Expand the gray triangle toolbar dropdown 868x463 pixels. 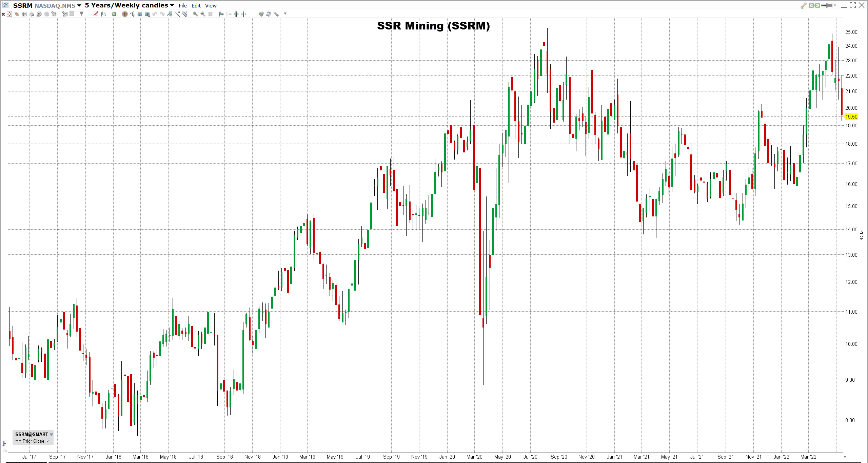[x=81, y=14]
